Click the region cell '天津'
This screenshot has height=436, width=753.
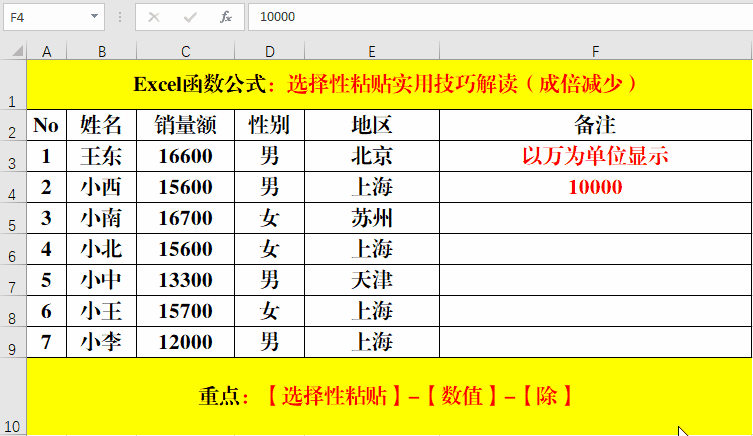pyautogui.click(x=372, y=280)
